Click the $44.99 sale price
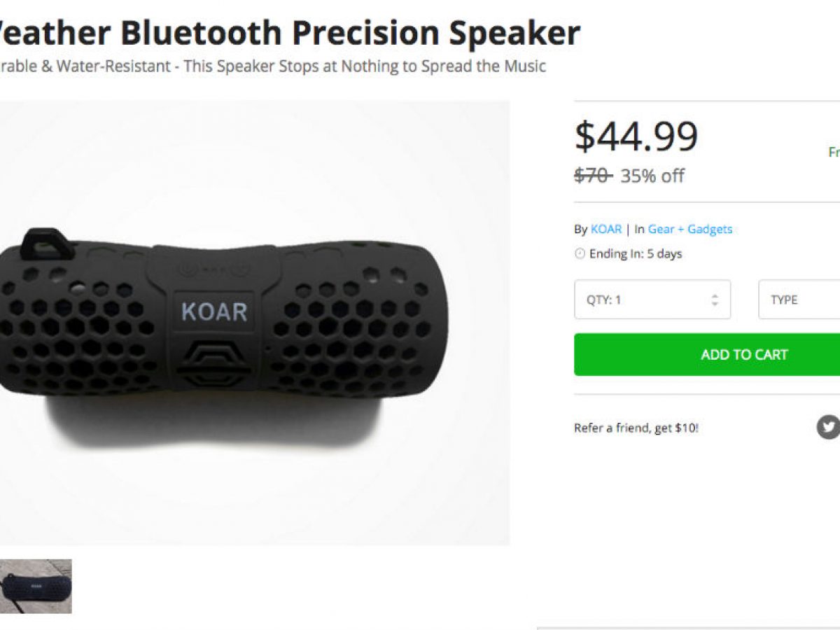 pyautogui.click(x=636, y=136)
